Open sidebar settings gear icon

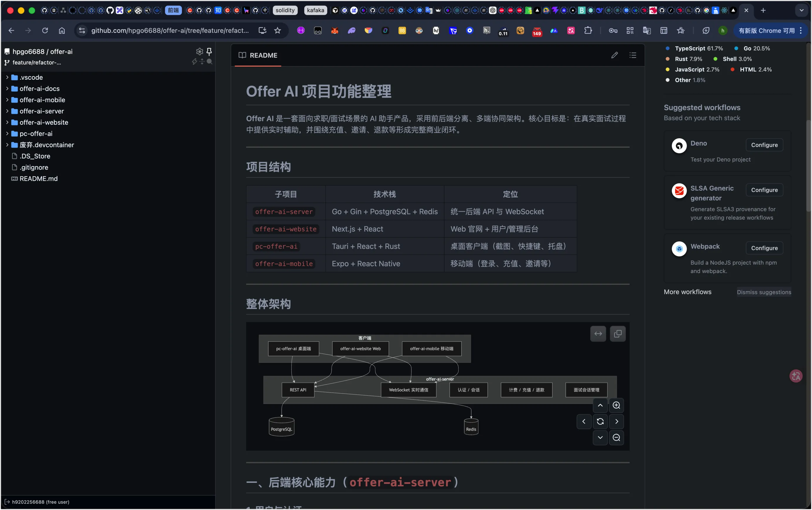pyautogui.click(x=200, y=51)
